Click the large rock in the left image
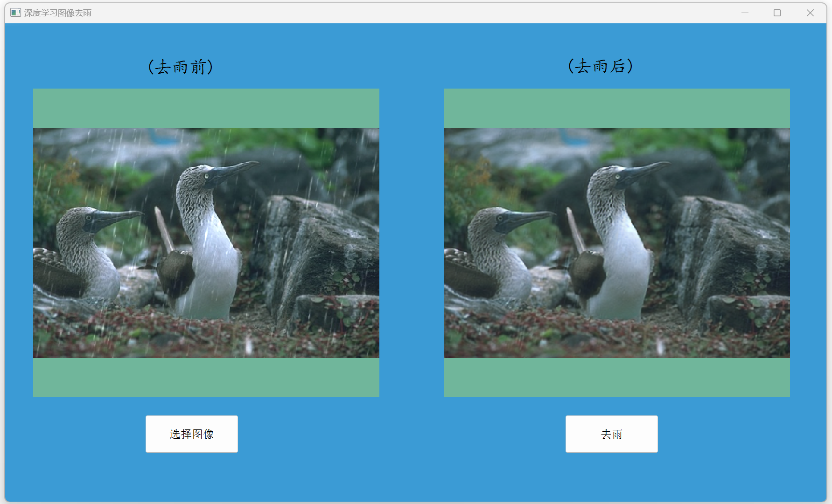 317,252
